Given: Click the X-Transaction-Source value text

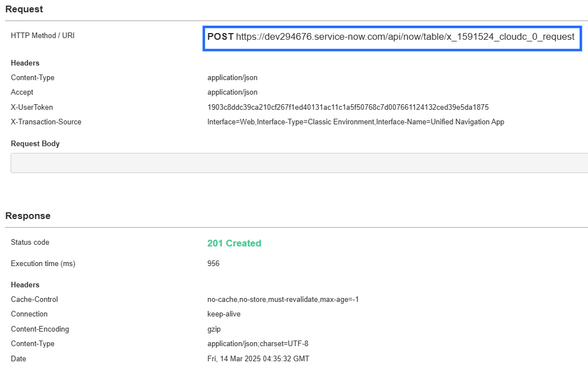Looking at the screenshot, I should click(x=356, y=122).
